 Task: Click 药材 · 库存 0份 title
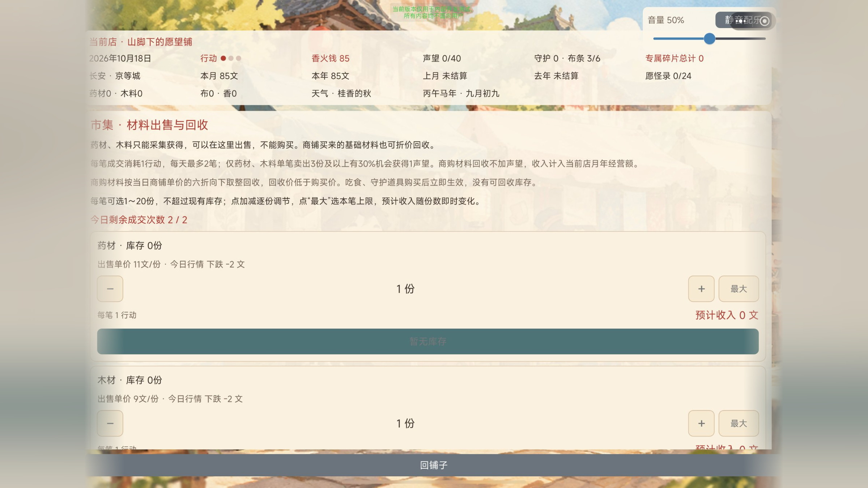tap(129, 246)
